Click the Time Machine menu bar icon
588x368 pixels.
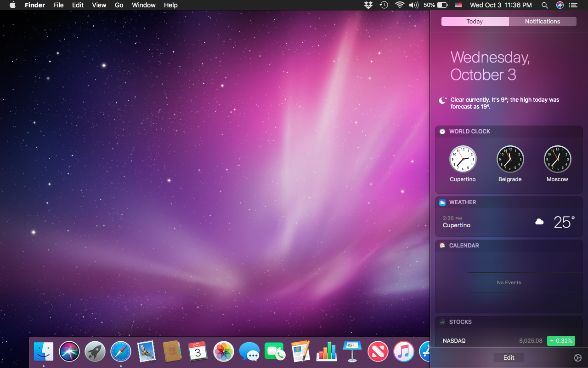point(384,5)
